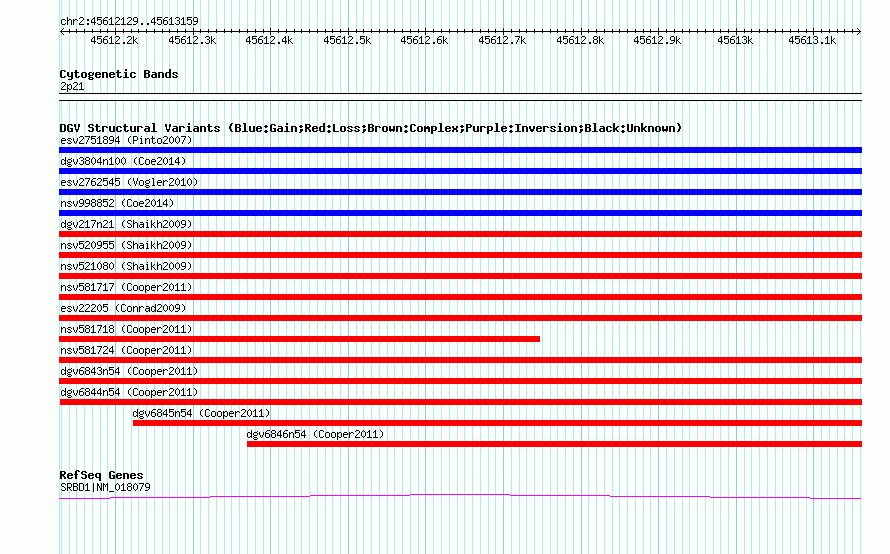
Task: Select the red bar under nsv581717
Action: 460,297
